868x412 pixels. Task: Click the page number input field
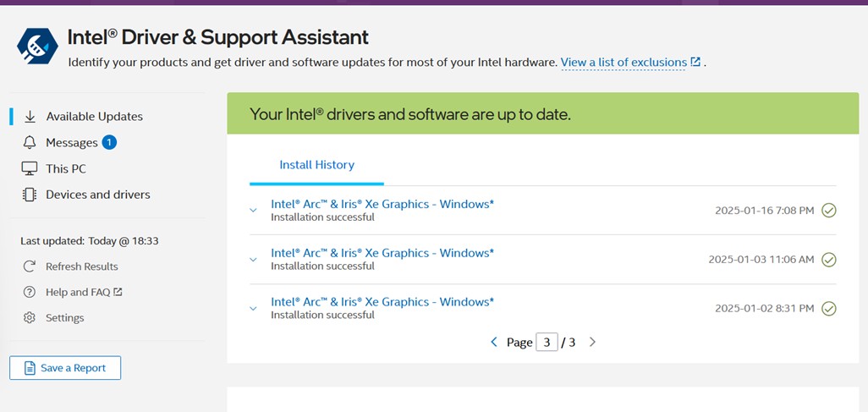pos(547,343)
